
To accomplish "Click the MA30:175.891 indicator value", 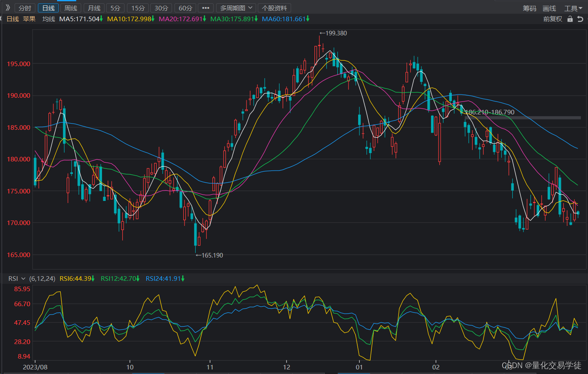I will coord(234,19).
